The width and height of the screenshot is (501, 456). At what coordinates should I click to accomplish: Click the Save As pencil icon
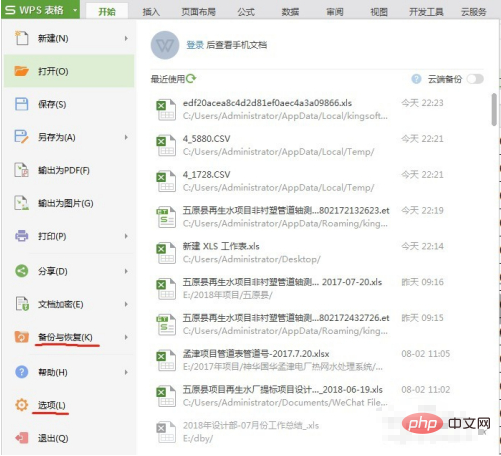pos(22,137)
